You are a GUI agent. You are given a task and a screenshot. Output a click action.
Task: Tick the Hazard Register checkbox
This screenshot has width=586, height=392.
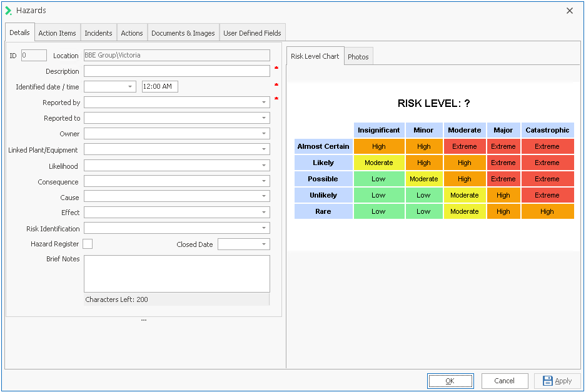(88, 244)
